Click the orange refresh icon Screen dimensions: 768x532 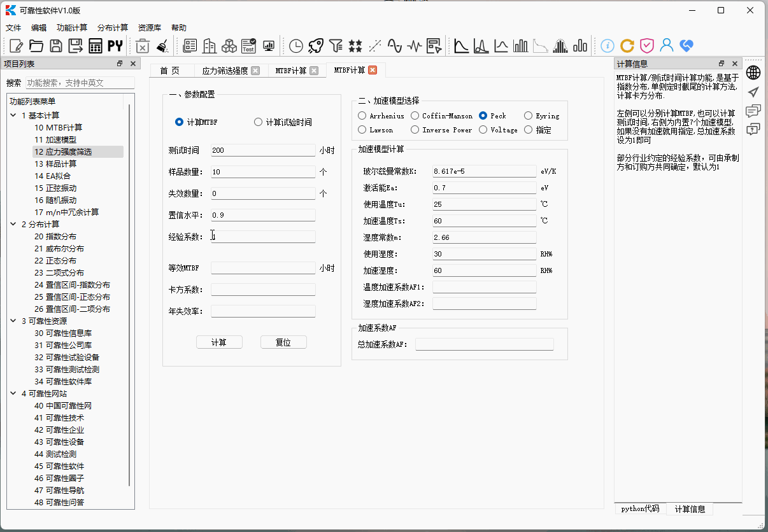[x=627, y=45]
